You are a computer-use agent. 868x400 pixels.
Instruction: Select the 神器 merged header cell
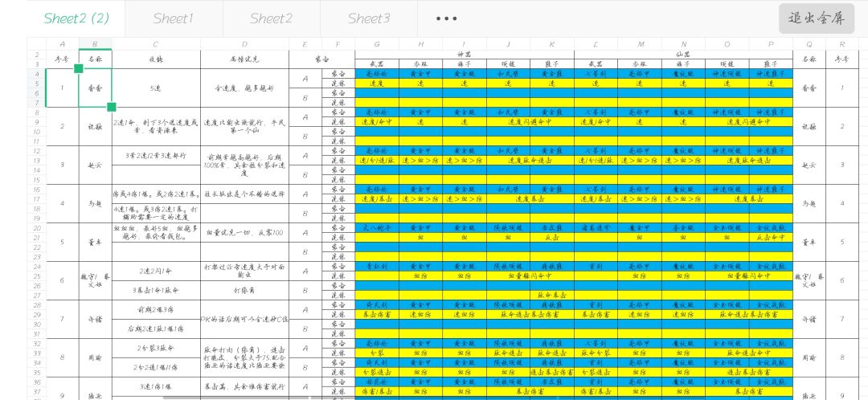coord(465,55)
